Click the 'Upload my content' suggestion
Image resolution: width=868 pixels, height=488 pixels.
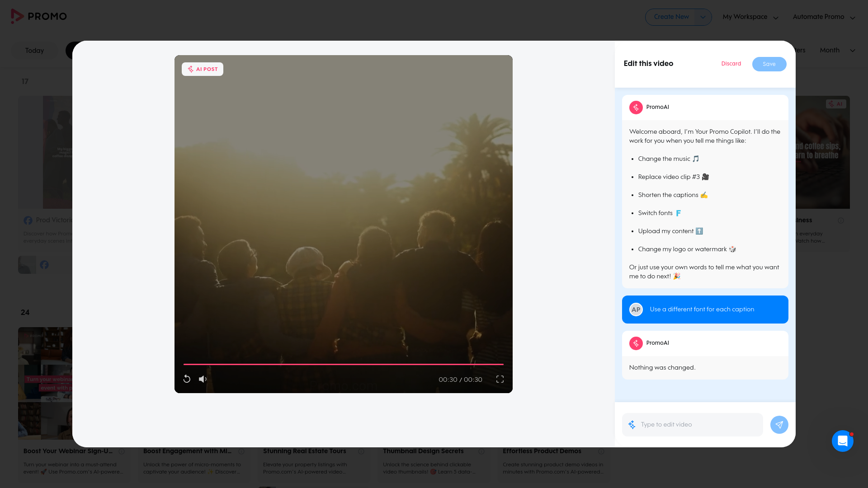point(670,231)
